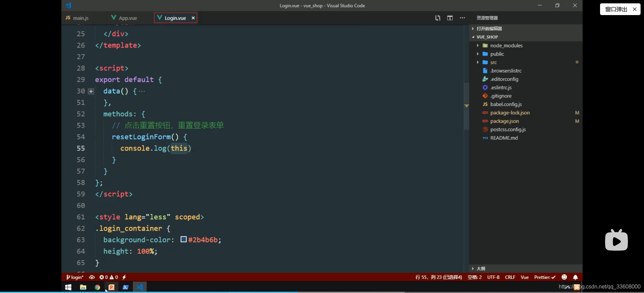Click the login* git branch in status bar
The image size is (644, 293).
[x=75, y=277]
